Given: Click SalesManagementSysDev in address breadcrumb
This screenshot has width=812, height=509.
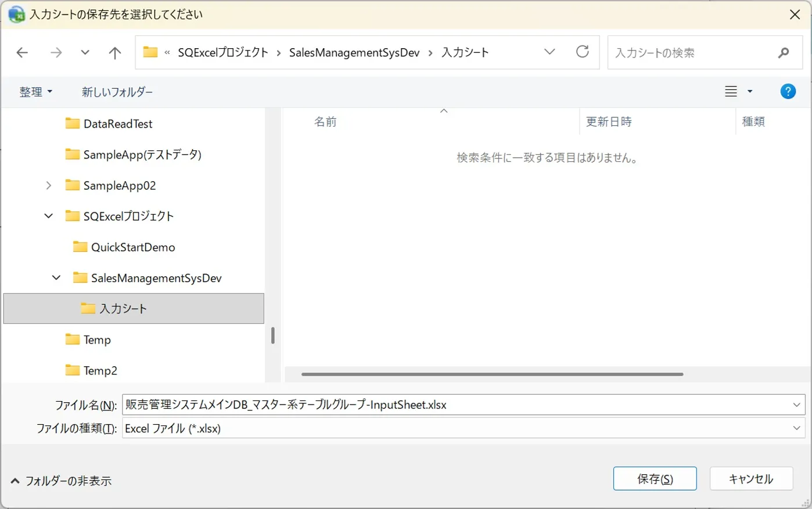Looking at the screenshot, I should pos(354,52).
